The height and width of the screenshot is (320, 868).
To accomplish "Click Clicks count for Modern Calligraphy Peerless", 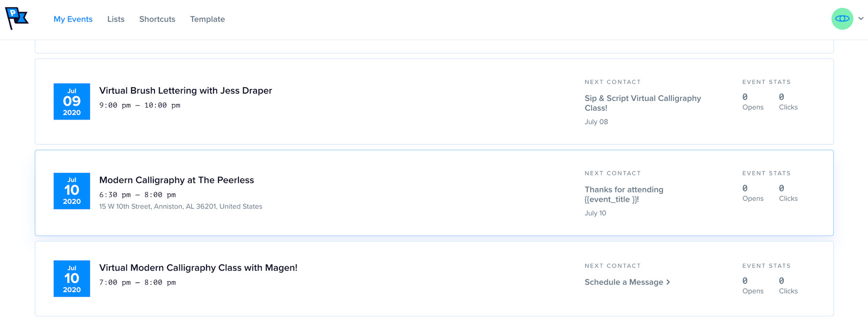I will coord(781,188).
